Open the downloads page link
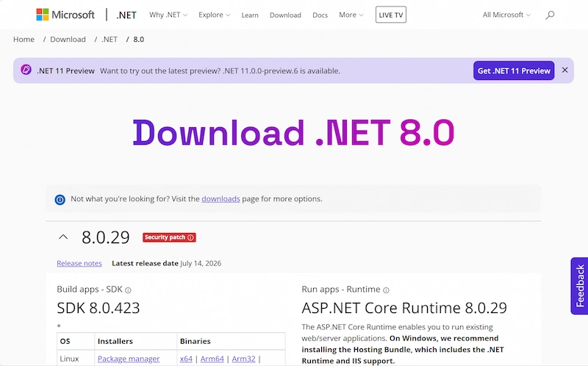Viewport: 588px width, 366px height. tap(220, 198)
